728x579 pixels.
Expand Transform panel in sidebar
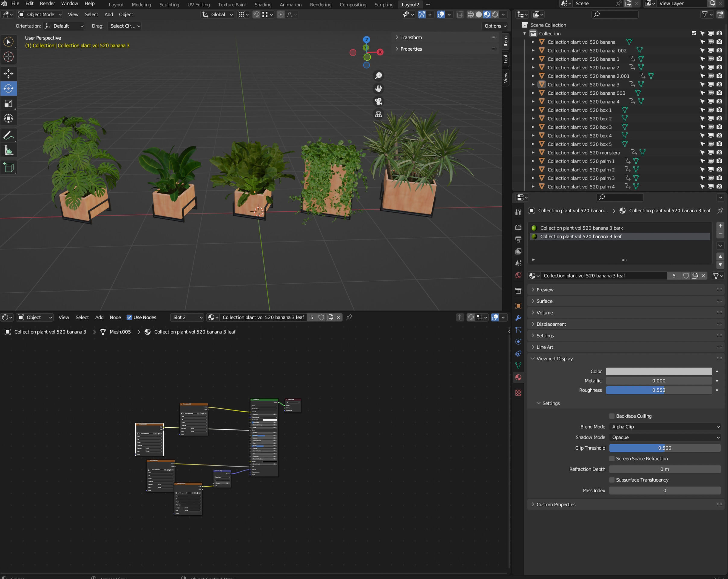pyautogui.click(x=411, y=37)
